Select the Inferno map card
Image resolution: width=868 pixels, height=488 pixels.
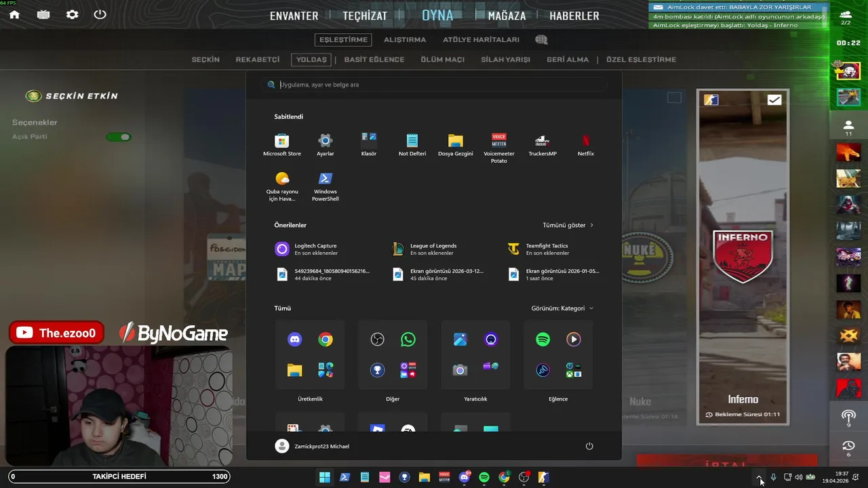click(743, 258)
